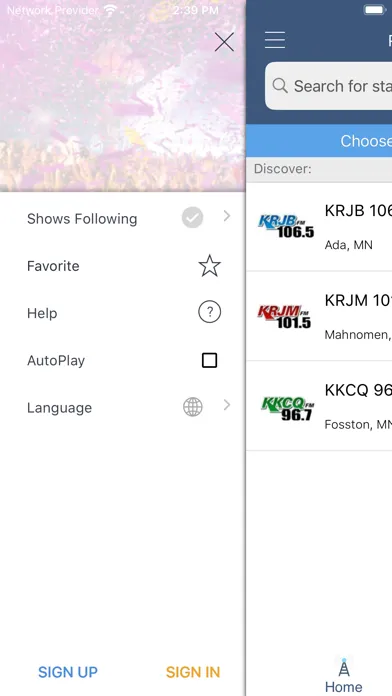The image size is (392, 696).
Task: Select the AutoPlay menu label
Action: pyautogui.click(x=56, y=360)
